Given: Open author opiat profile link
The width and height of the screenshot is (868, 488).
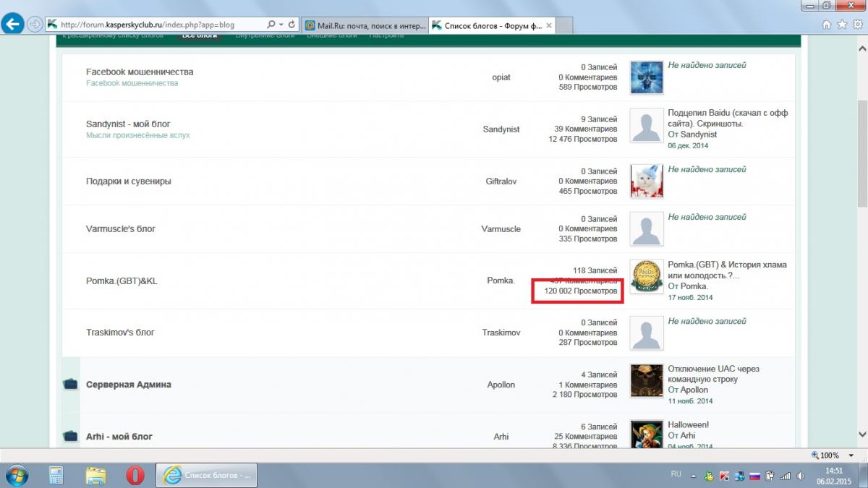Looking at the screenshot, I should point(501,77).
